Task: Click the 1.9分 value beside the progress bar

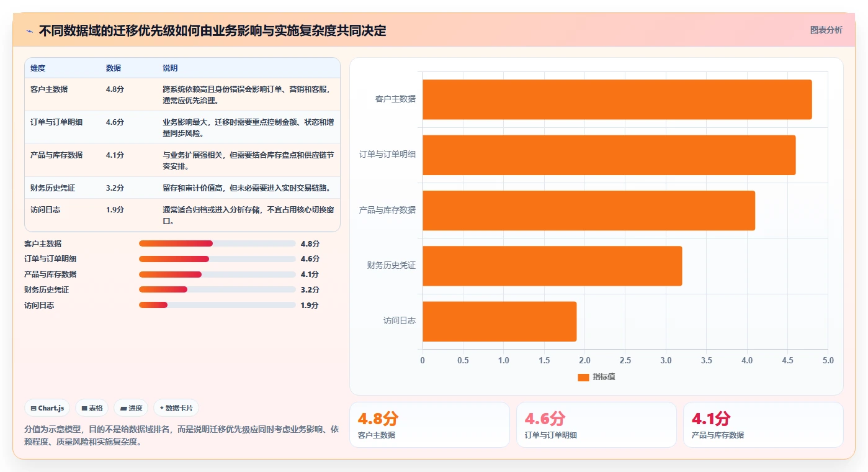Action: [310, 306]
